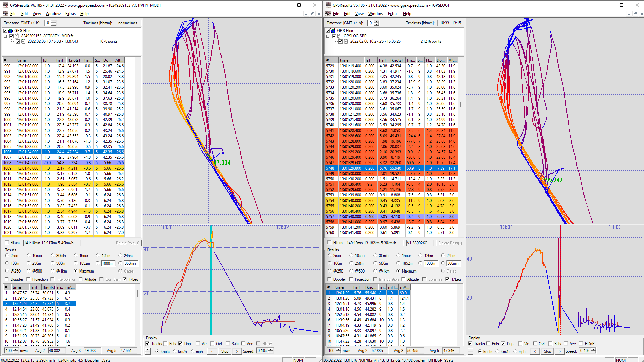The height and width of the screenshot is (362, 644).
Task: Click cyan time cursor in left speed graph
Action: pos(211,280)
